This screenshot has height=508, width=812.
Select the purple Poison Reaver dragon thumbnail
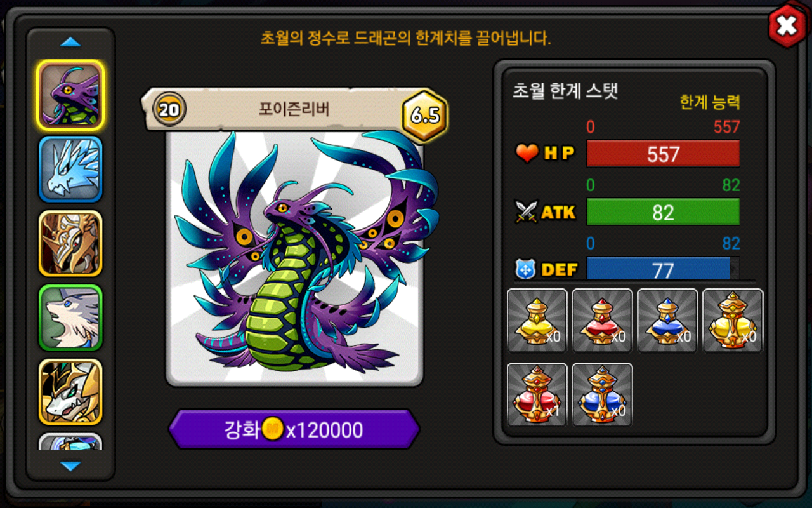pos(70,95)
